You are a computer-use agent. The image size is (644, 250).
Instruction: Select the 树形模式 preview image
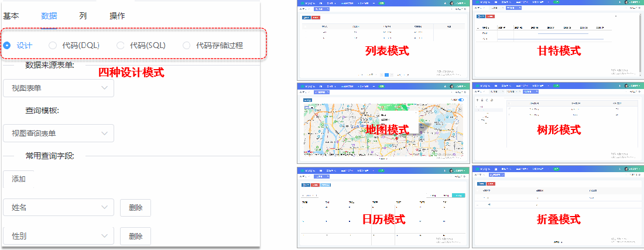click(x=557, y=124)
